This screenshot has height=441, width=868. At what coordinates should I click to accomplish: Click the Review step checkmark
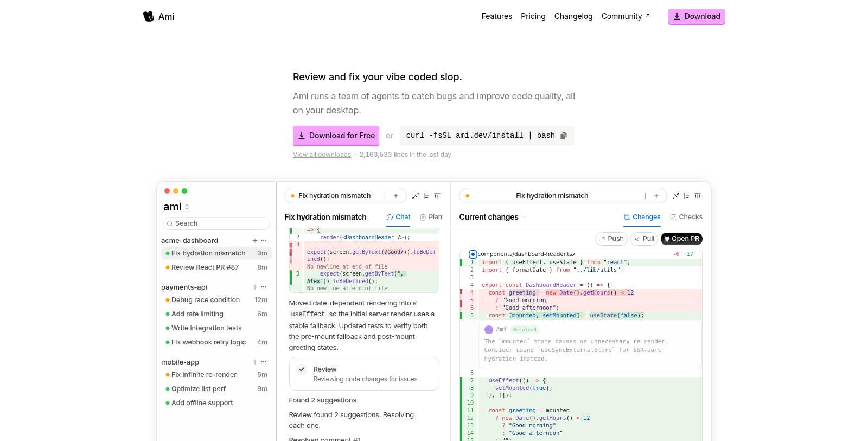coord(302,369)
